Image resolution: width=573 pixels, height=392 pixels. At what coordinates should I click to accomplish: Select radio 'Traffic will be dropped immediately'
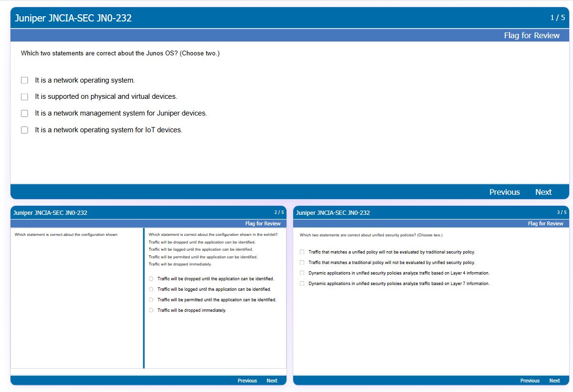click(151, 310)
